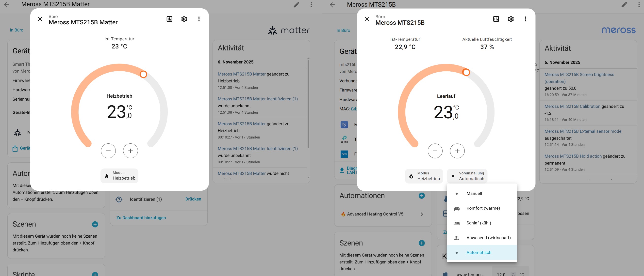Viewport: 644px width, 276px height.
Task: Click Zu Dashboard hinzufügen link
Action: (141, 217)
